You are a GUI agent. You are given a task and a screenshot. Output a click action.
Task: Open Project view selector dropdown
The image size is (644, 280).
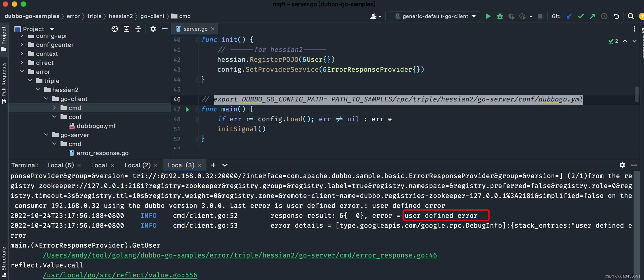click(52, 29)
